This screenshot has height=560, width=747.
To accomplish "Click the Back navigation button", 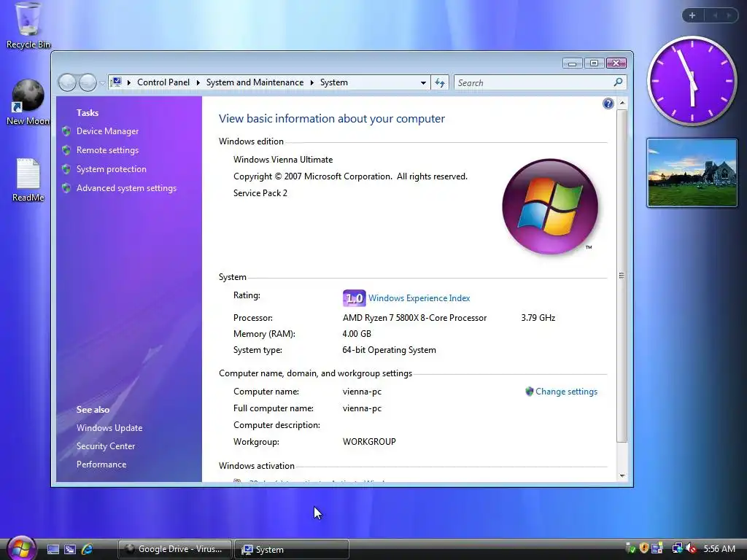I will tap(67, 83).
